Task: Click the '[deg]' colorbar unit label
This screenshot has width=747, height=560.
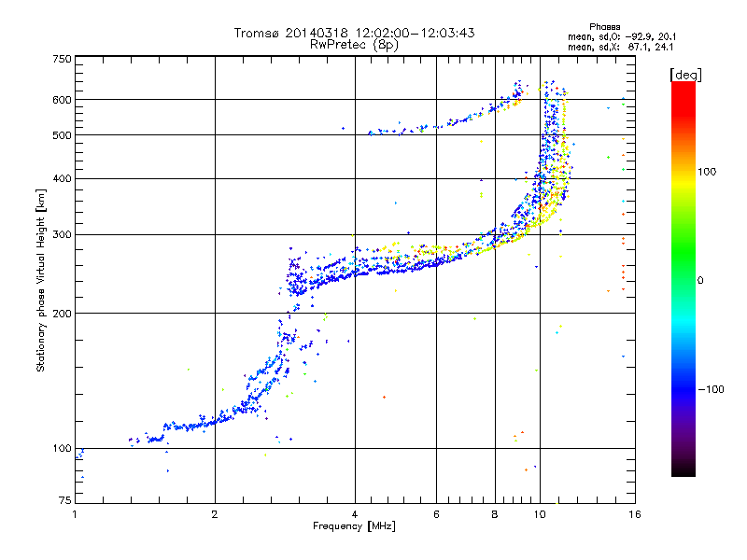Action: pos(685,75)
